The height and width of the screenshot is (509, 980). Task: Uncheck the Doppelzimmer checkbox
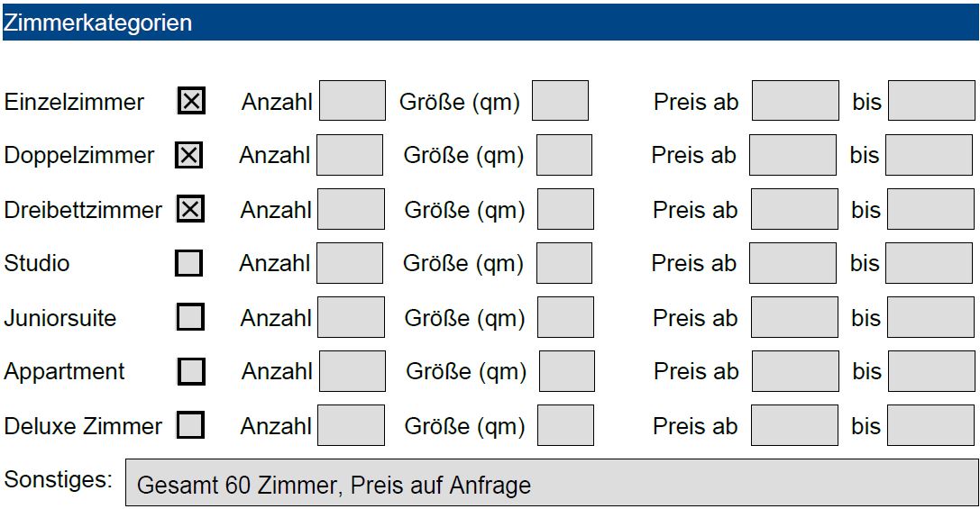pyautogui.click(x=188, y=154)
